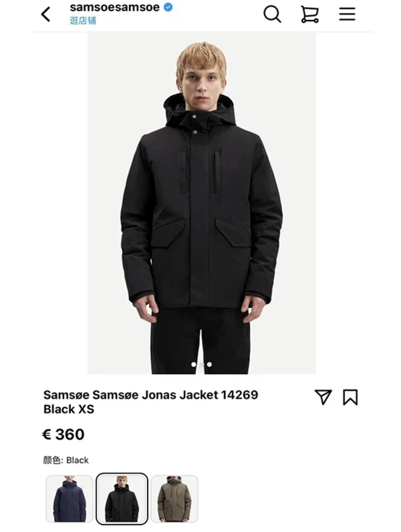The height and width of the screenshot is (532, 401).
Task: Go back with the left chevron arrow
Action: click(45, 15)
